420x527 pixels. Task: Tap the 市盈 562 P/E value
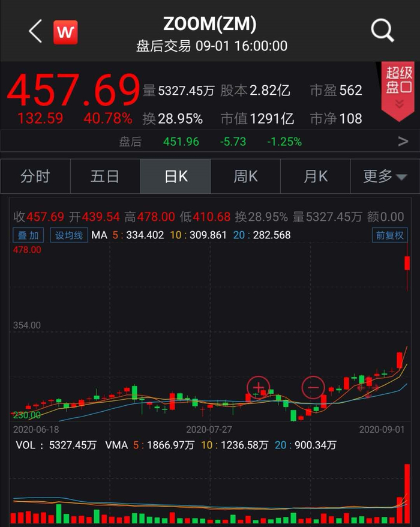336,91
